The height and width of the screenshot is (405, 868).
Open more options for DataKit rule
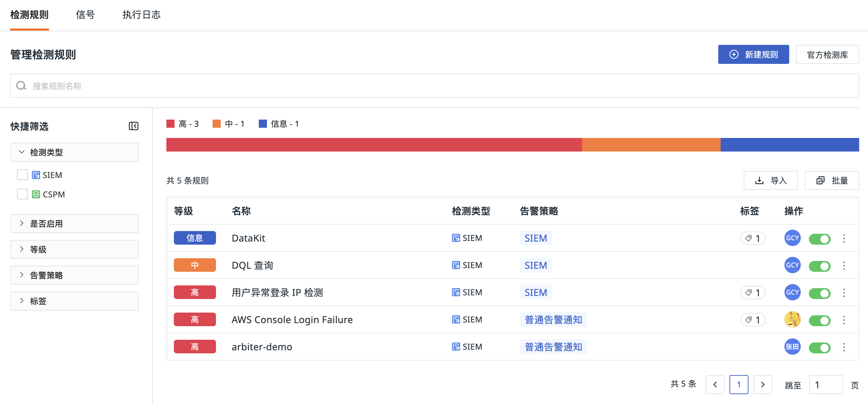(x=844, y=238)
